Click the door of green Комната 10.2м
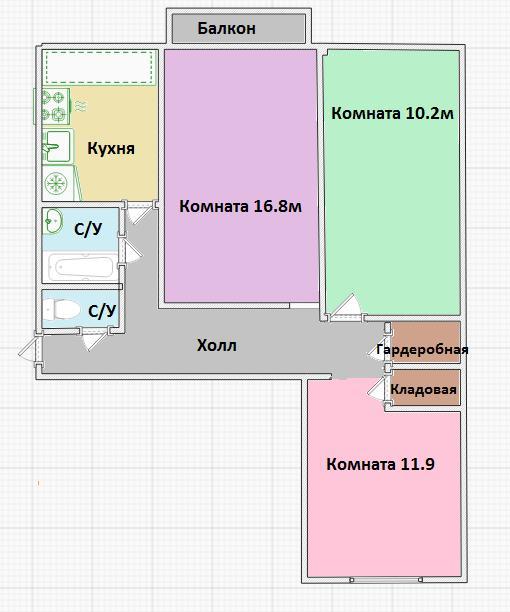This screenshot has width=510, height=612. [346, 308]
